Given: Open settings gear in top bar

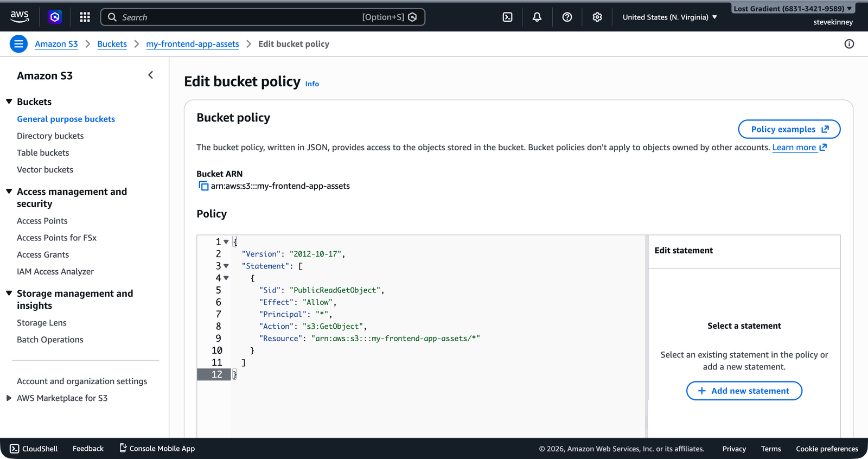Looking at the screenshot, I should [597, 17].
